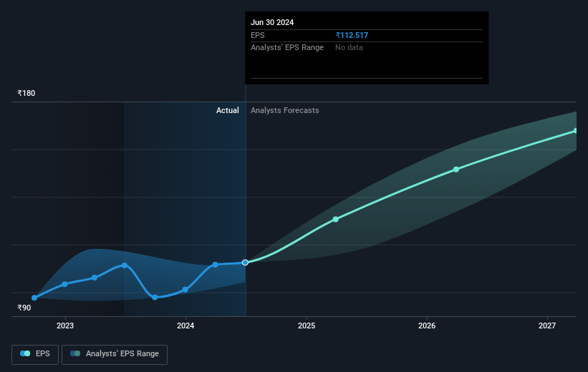Click the 'Actual' section label
This screenshot has height=372, width=588.
click(227, 110)
